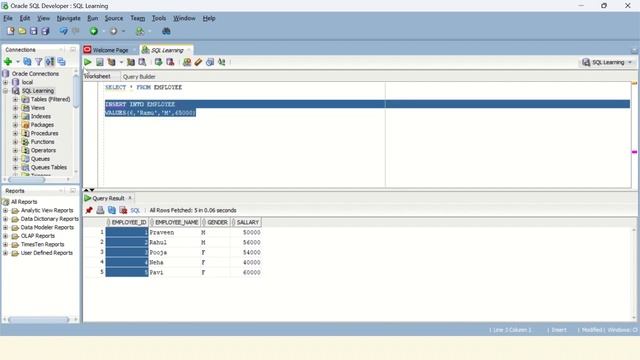
Task: Close the Query Result tab
Action: [130, 198]
